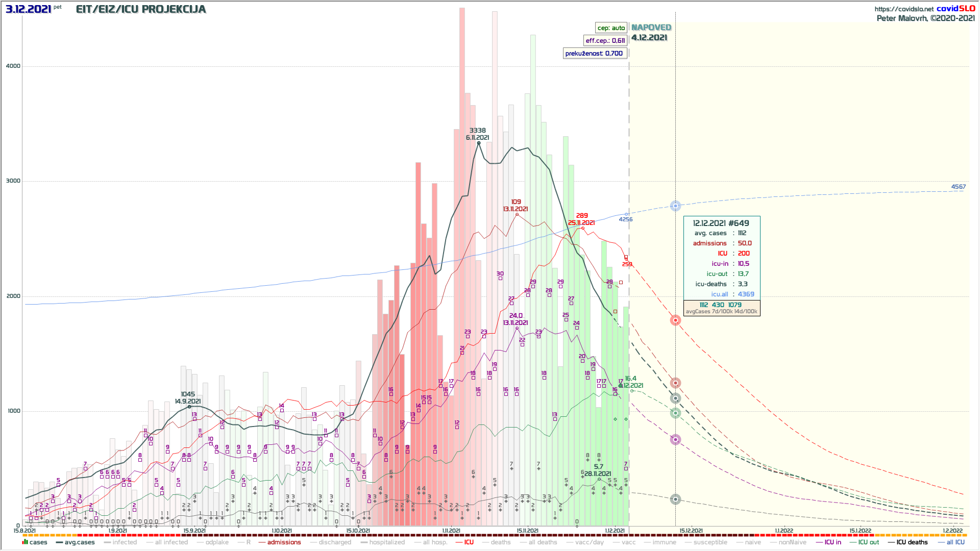This screenshot has width=980, height=551.
Task: Open the covidslo.net link
Action: (903, 9)
